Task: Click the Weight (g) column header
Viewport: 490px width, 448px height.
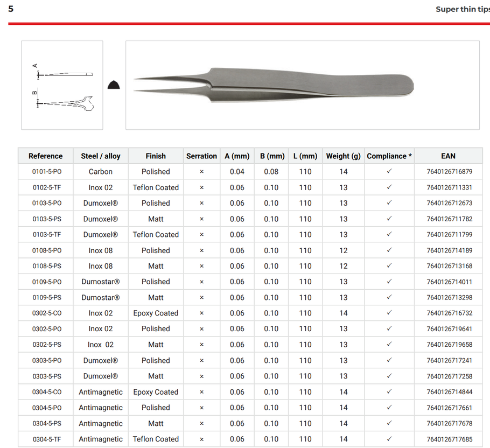Action: click(x=343, y=156)
